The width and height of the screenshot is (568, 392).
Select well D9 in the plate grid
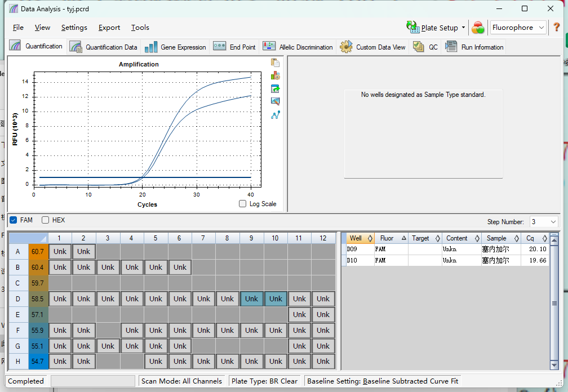coord(251,299)
